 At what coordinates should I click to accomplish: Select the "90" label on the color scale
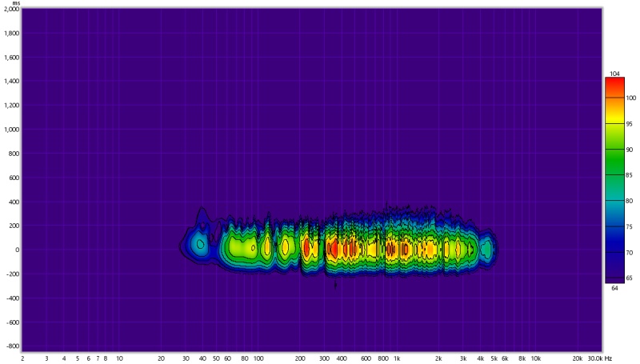coord(630,150)
